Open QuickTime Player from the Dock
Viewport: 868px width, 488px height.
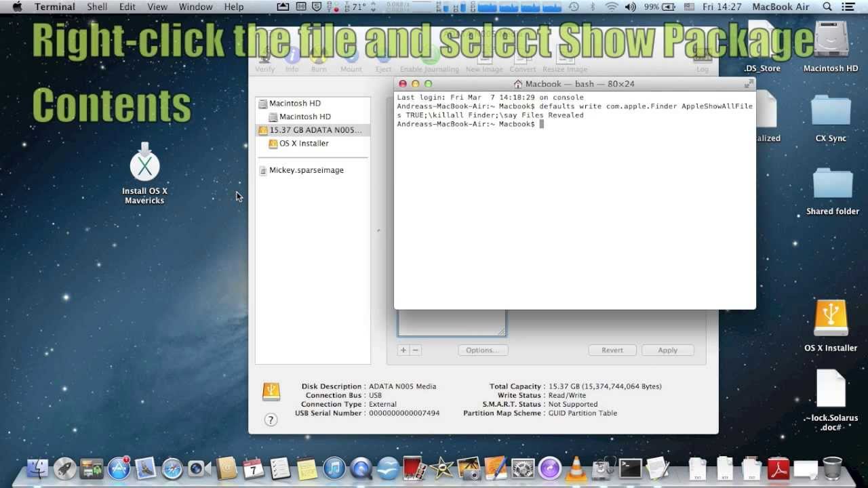361,468
